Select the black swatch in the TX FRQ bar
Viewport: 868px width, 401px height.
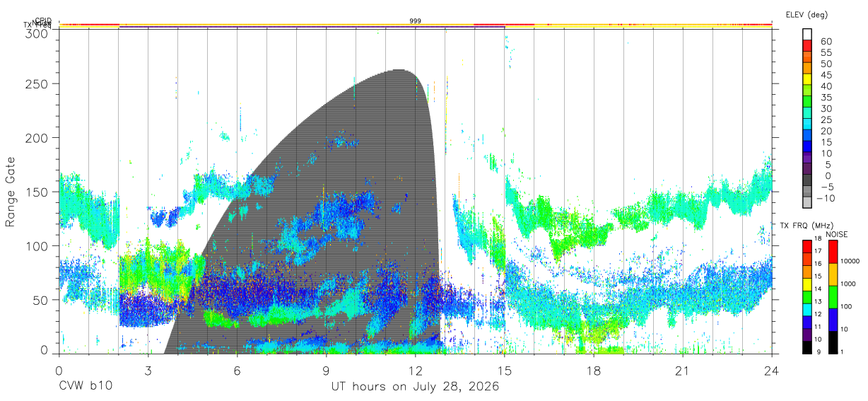click(x=807, y=346)
